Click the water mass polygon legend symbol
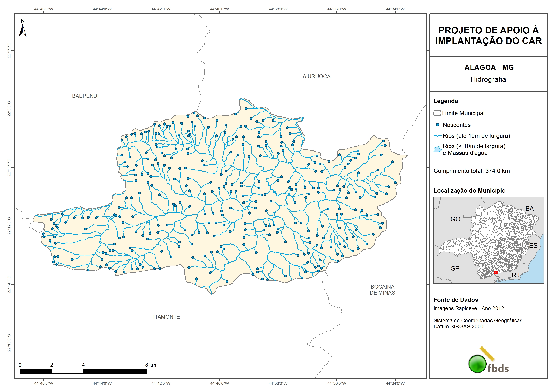Screen dimensions: 555x392 pyautogui.click(x=437, y=149)
